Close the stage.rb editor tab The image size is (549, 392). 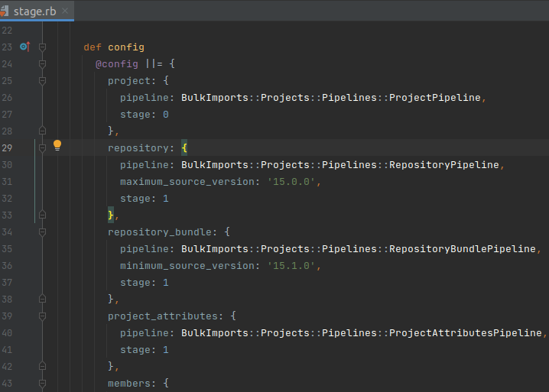click(64, 11)
